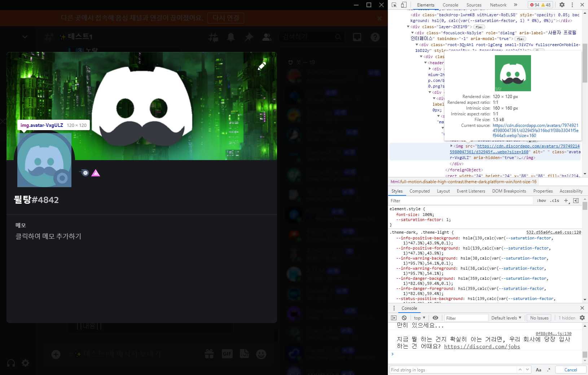Open console drawer three-dot menu
Image resolution: width=588 pixels, height=375 pixels.
click(394, 308)
